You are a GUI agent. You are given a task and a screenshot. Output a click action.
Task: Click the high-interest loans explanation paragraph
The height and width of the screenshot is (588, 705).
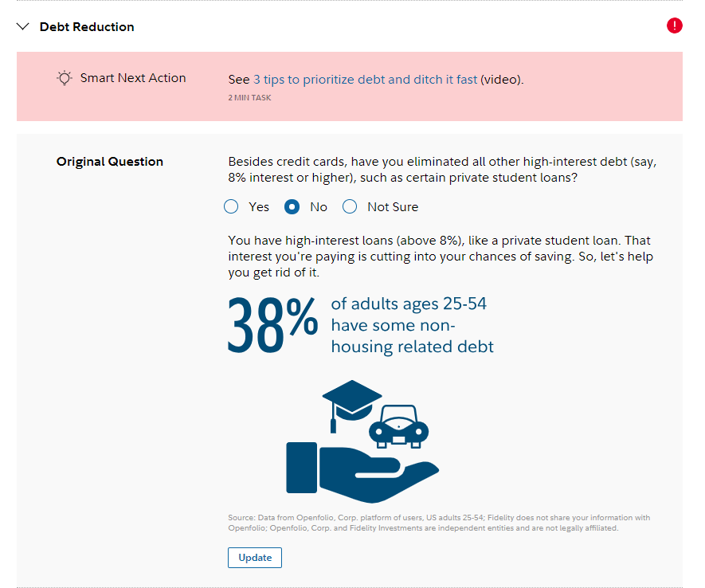pos(444,257)
